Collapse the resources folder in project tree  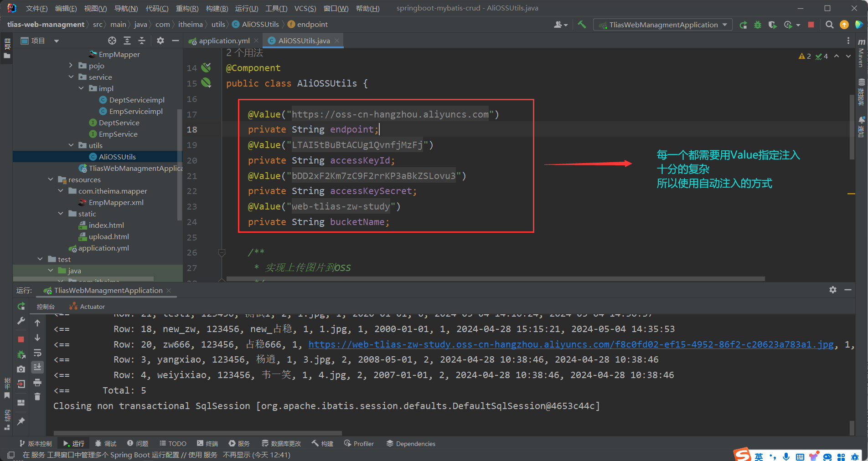51,179
